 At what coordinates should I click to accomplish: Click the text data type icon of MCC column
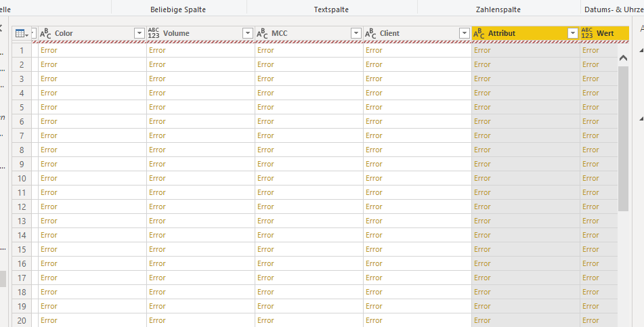click(262, 34)
